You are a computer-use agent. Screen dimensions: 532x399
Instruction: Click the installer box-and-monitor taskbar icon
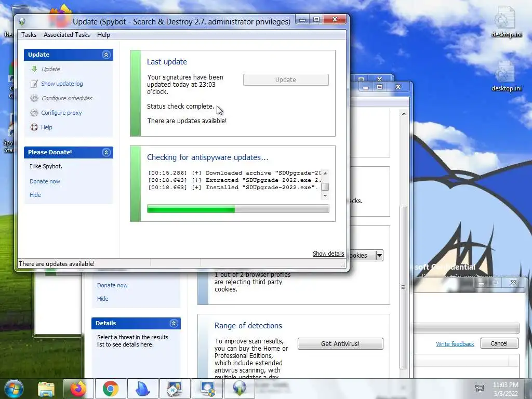175,389
